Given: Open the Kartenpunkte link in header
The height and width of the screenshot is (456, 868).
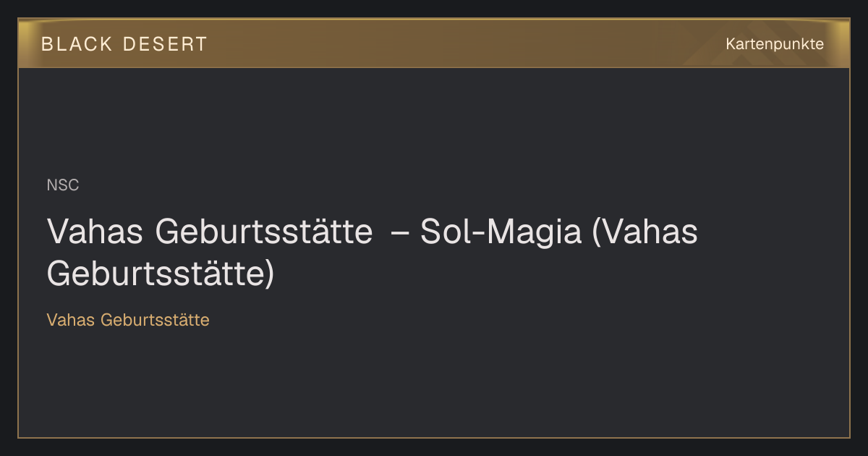Looking at the screenshot, I should pos(775,44).
